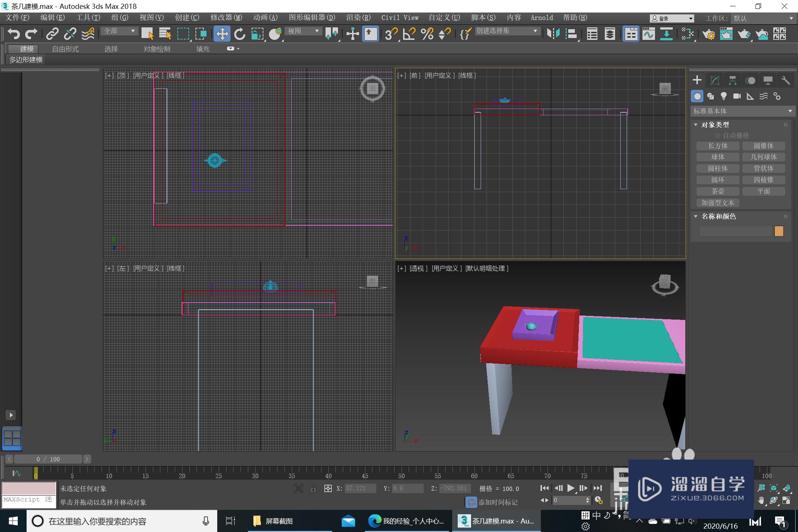
Task: Open the 登录 account dropdown
Action: click(x=672, y=18)
